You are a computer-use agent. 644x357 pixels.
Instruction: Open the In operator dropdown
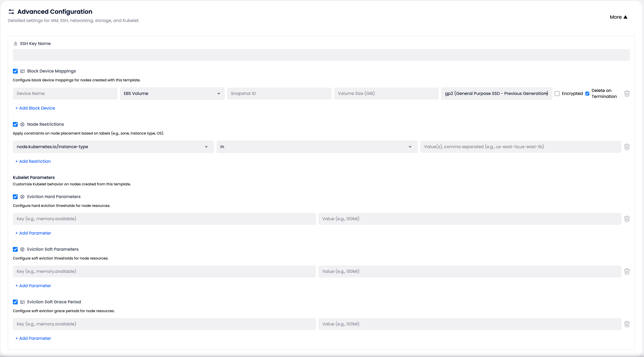click(317, 147)
